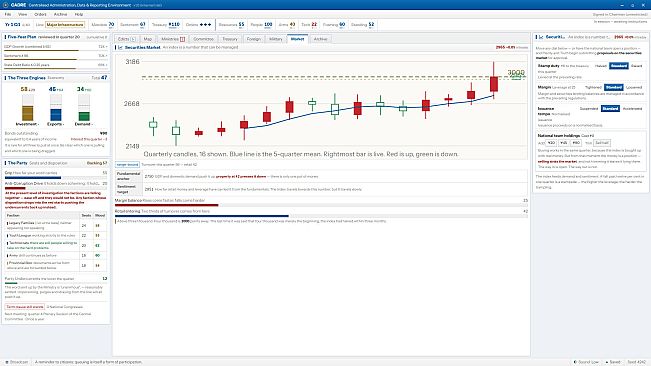This screenshot has width=651, height=366.
Task: Open the File menu
Action: [x=8, y=14]
